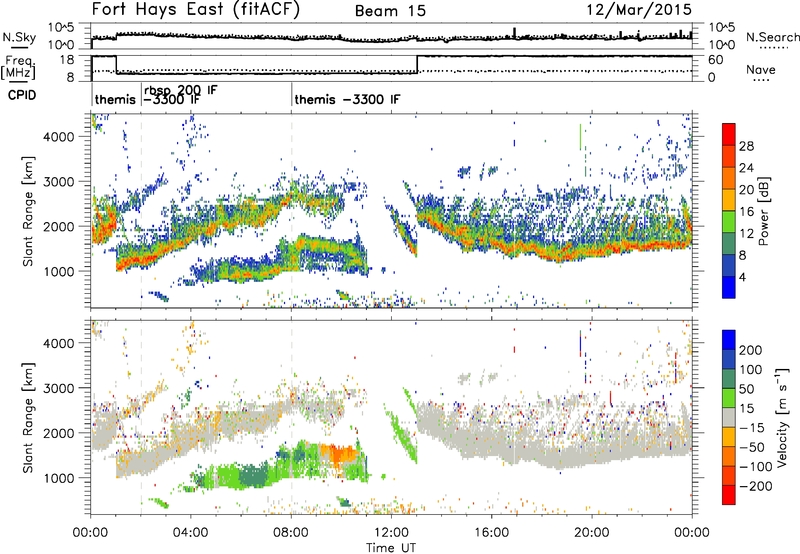
Task: Click the orange negative-velocity patch near 10:00
Action: 340,453
